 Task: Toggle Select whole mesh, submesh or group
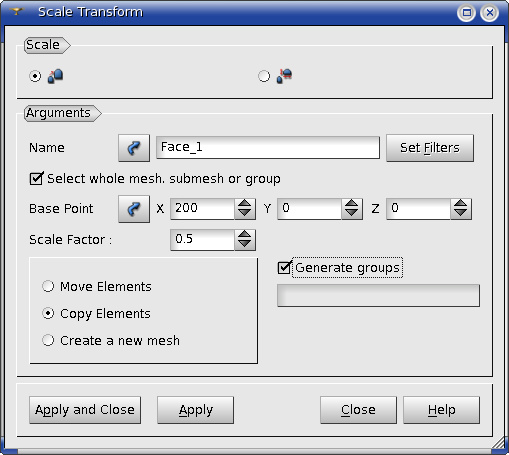tap(36, 178)
